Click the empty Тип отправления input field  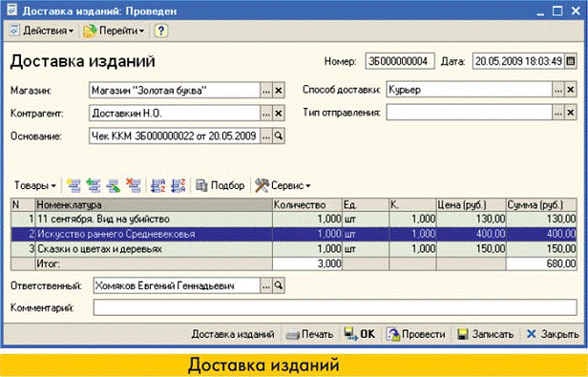point(469,113)
